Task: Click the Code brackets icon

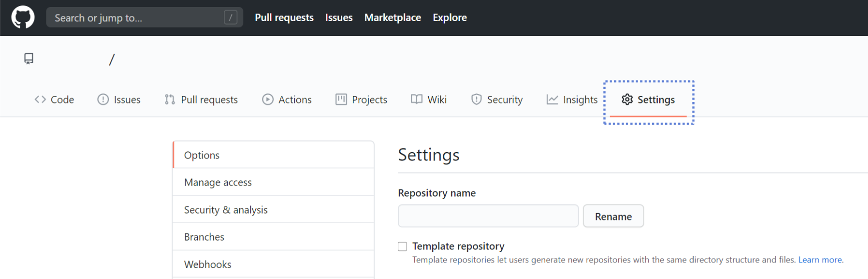Action: click(x=40, y=99)
